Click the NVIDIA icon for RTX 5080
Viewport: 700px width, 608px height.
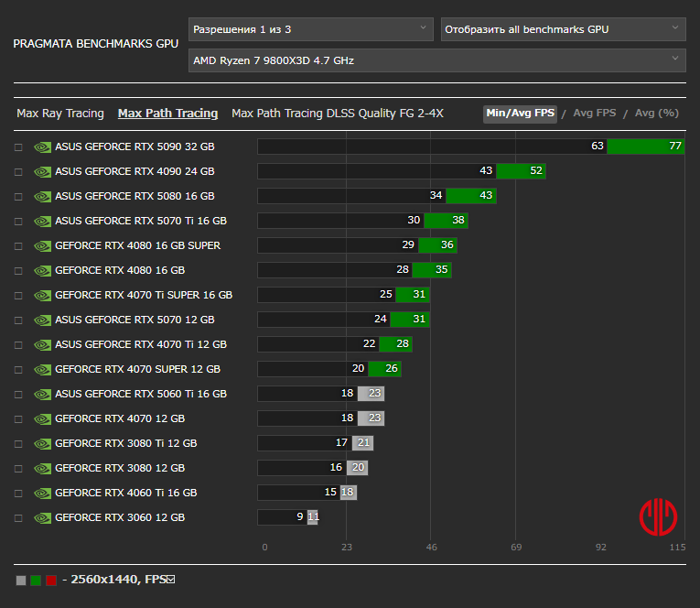click(x=42, y=196)
